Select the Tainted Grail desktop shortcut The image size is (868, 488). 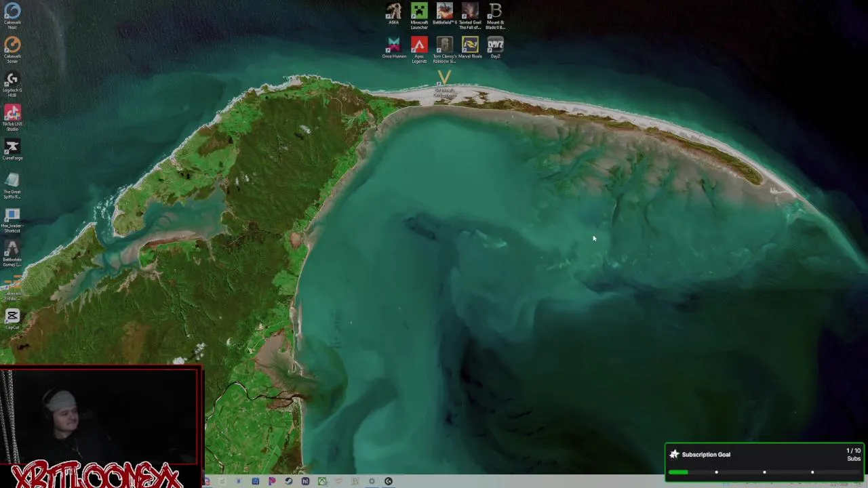click(470, 16)
